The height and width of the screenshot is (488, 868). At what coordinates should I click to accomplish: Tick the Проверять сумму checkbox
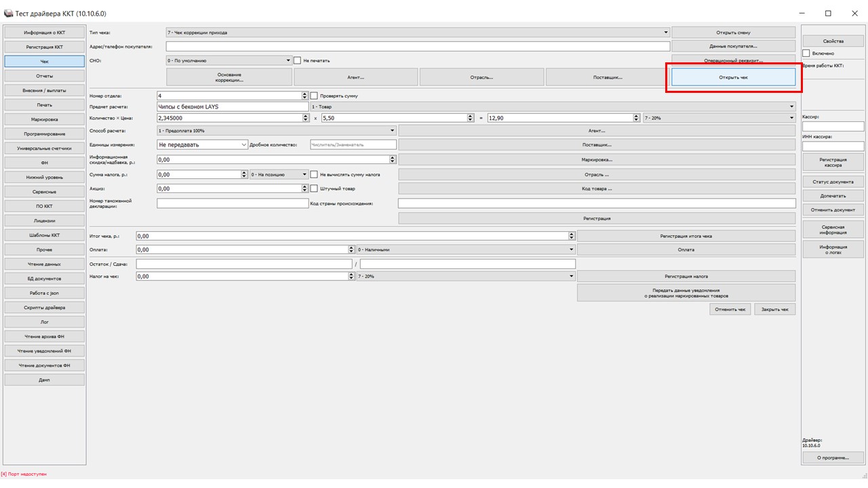coord(314,96)
